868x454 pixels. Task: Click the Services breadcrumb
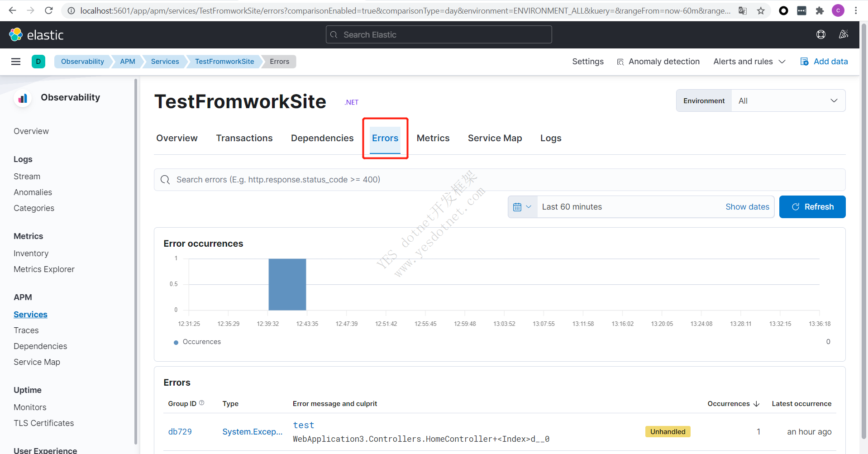pyautogui.click(x=165, y=62)
